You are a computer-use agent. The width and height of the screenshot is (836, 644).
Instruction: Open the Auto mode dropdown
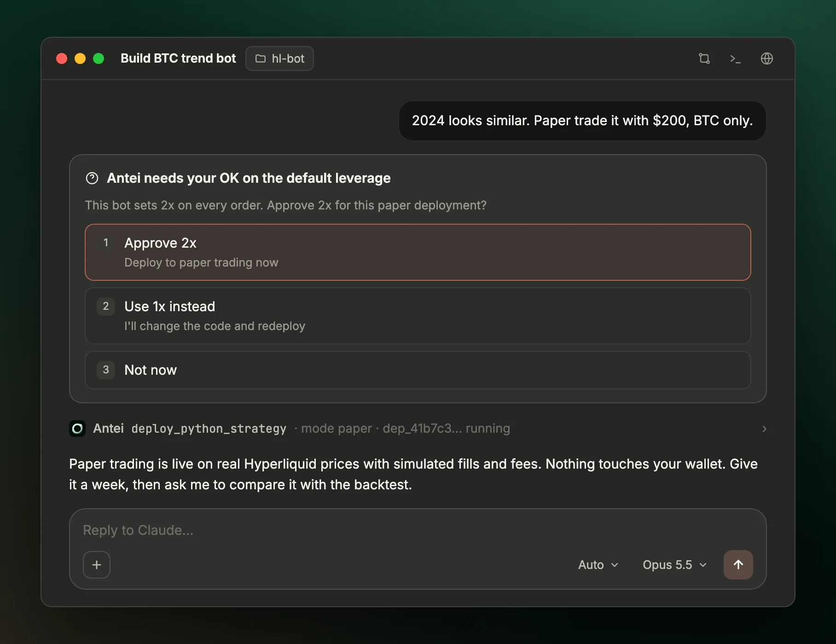point(598,565)
